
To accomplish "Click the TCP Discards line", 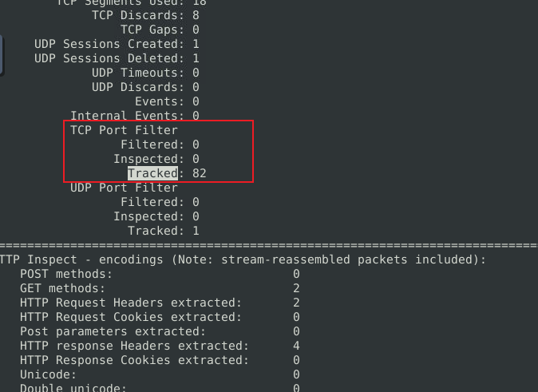I will [x=145, y=15].
